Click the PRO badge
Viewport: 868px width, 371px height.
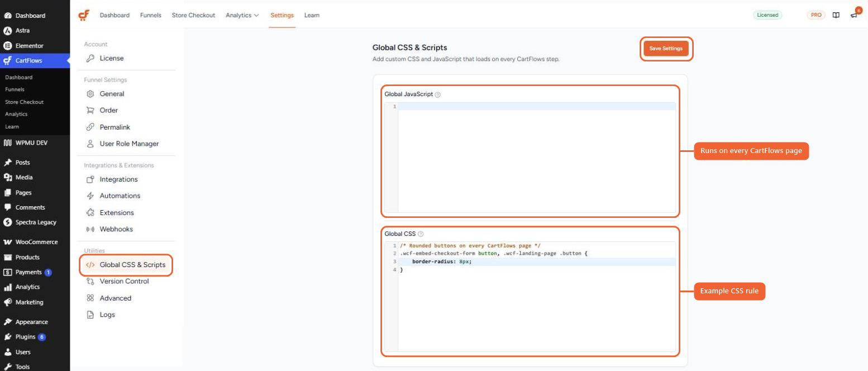tap(816, 15)
